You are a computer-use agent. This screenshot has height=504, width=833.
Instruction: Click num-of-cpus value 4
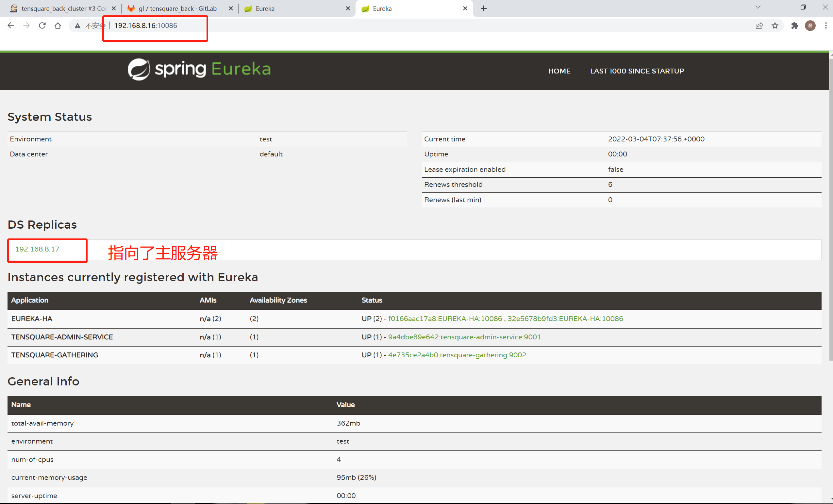click(x=339, y=459)
